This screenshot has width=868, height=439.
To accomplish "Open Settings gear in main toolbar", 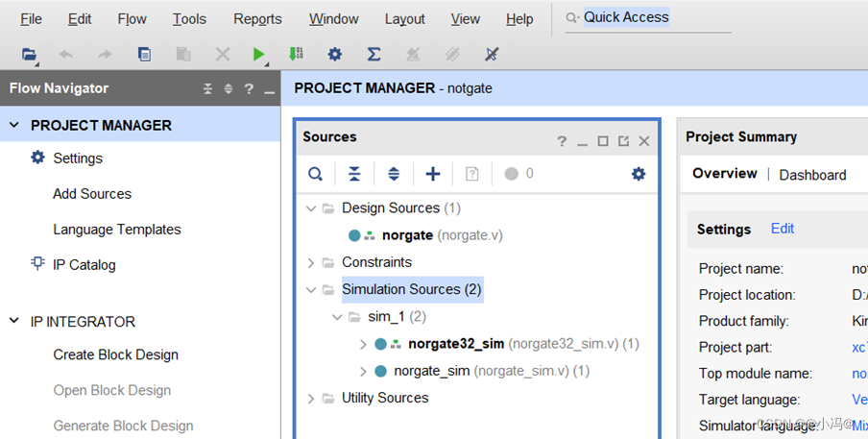I will point(334,55).
